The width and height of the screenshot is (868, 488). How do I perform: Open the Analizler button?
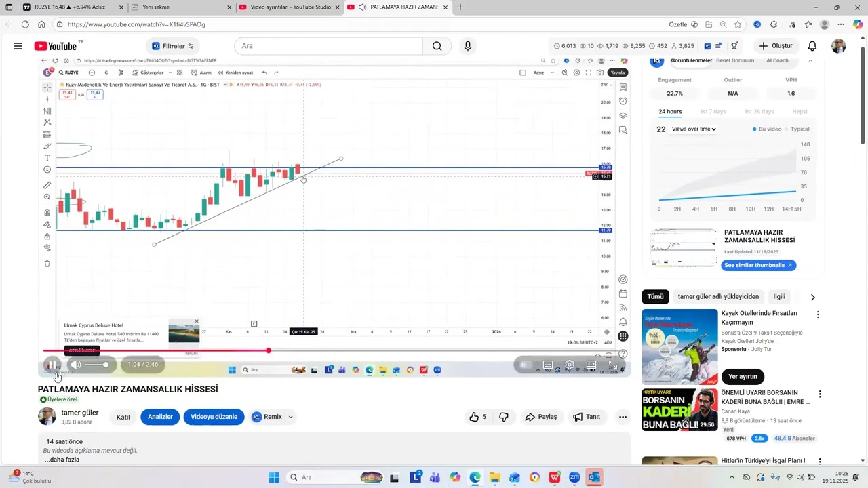pos(160,417)
